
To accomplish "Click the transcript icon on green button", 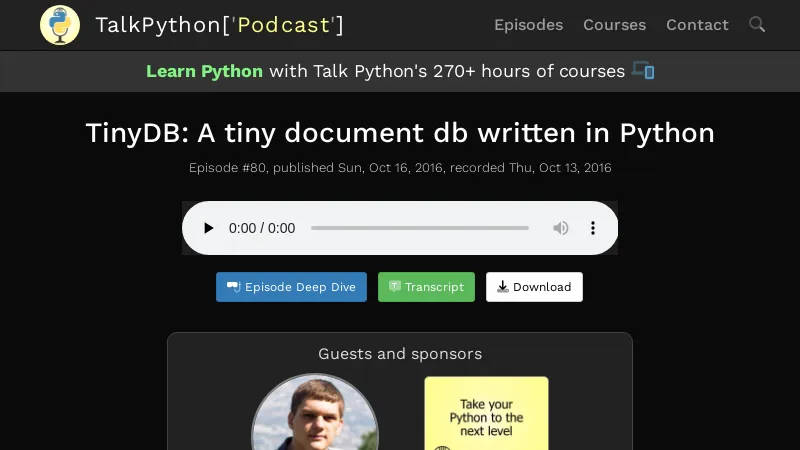I will tap(395, 287).
